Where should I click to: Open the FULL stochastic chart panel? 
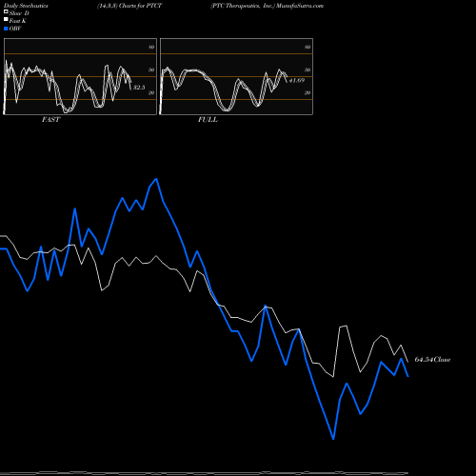tap(236, 76)
